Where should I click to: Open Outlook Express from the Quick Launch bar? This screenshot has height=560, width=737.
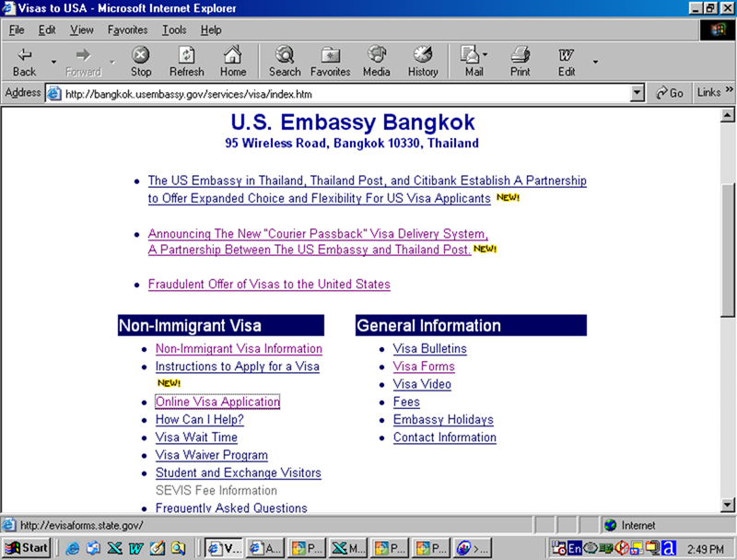[94, 548]
